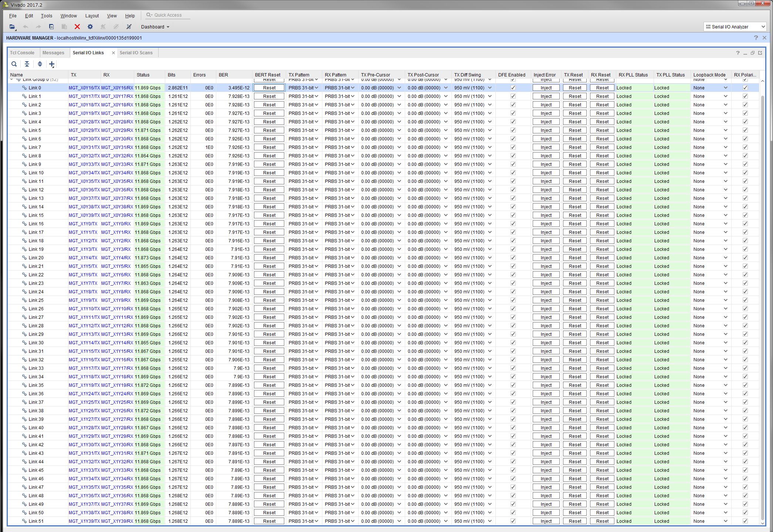Toggle DFE Enabled for Link 33

click(513, 368)
